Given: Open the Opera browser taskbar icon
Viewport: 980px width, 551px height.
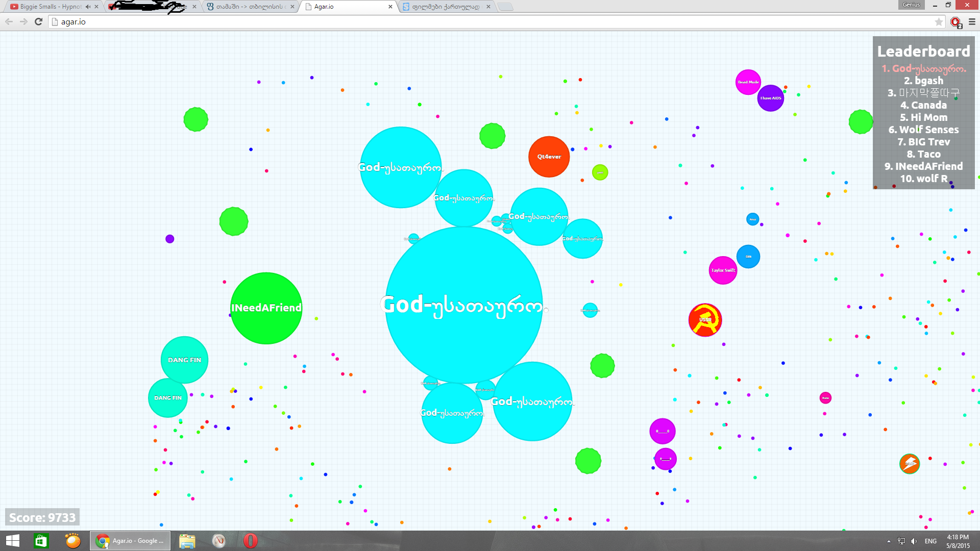Looking at the screenshot, I should tap(250, 541).
